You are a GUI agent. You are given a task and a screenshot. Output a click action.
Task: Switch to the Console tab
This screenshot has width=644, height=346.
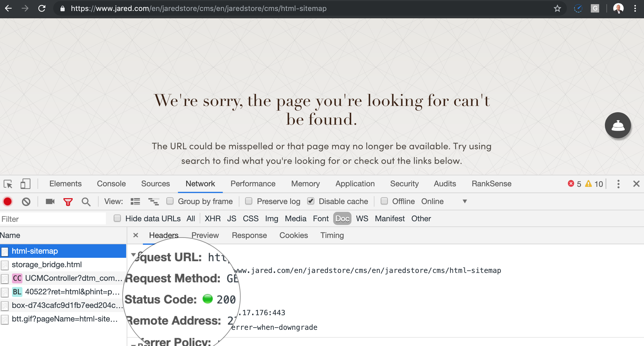pyautogui.click(x=111, y=184)
